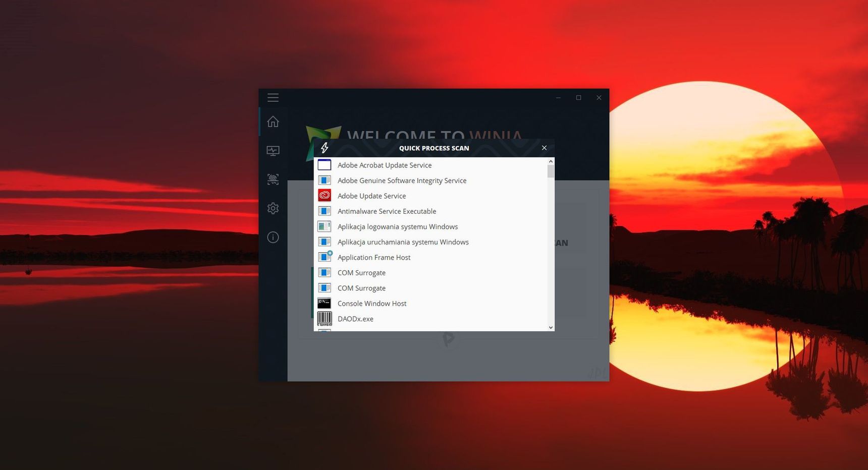The width and height of the screenshot is (868, 470).
Task: Click the red Adobe Update Service icon
Action: point(324,196)
